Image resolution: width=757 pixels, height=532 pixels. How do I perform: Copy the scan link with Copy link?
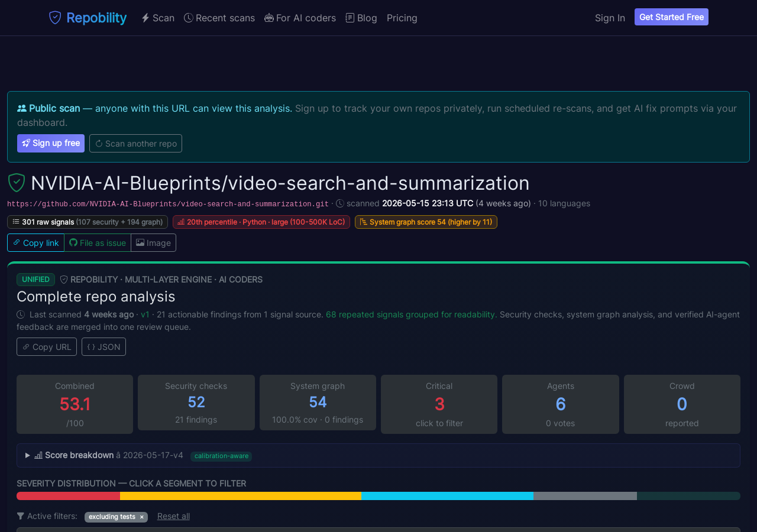click(35, 243)
